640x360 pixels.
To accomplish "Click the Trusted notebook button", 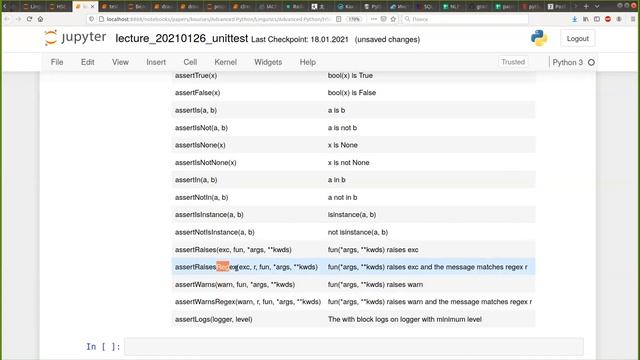I will click(513, 62).
